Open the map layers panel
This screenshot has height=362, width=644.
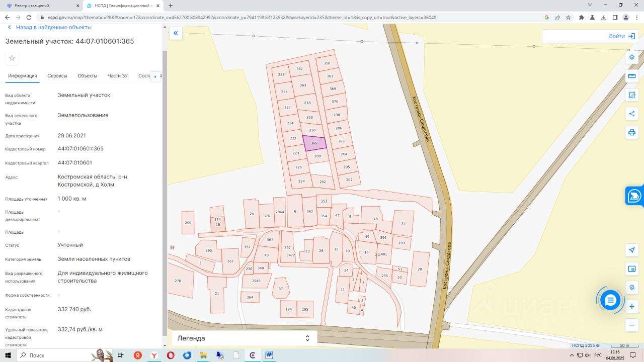click(632, 57)
